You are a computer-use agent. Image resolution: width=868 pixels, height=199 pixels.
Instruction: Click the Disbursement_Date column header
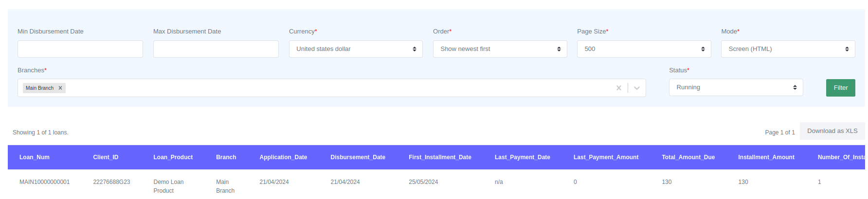pos(358,157)
